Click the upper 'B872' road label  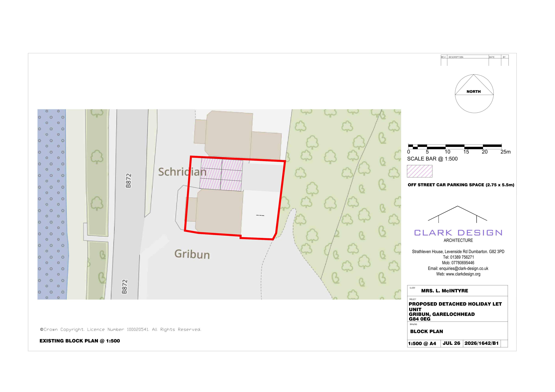click(x=128, y=180)
